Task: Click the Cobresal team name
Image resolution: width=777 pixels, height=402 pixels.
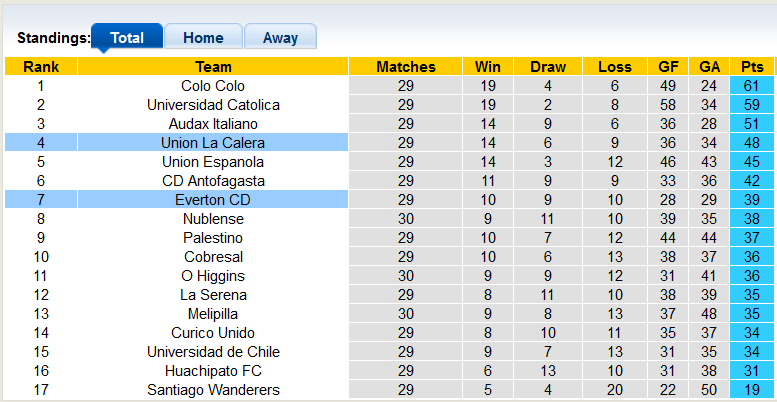Action: (213, 257)
